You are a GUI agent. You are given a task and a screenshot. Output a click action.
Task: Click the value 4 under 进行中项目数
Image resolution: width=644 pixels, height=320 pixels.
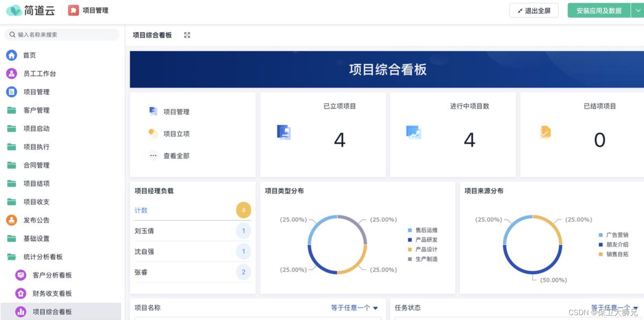click(x=469, y=140)
